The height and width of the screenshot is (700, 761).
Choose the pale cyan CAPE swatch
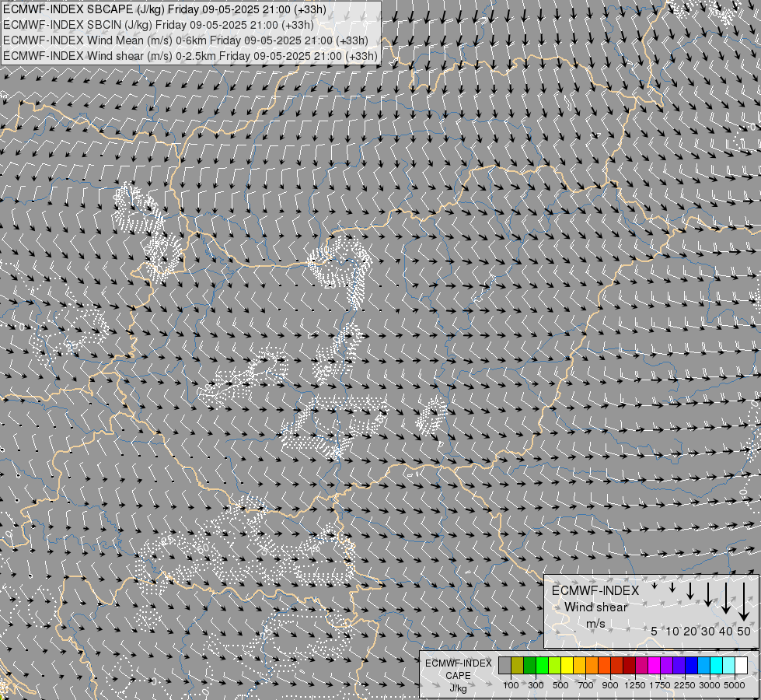point(729,666)
